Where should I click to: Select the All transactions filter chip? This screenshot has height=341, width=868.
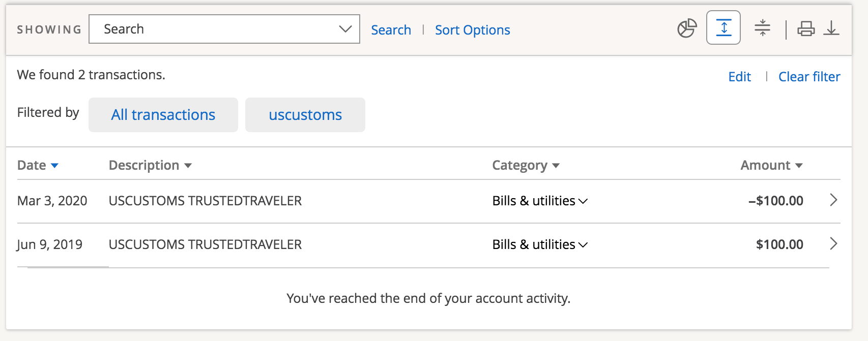163,115
